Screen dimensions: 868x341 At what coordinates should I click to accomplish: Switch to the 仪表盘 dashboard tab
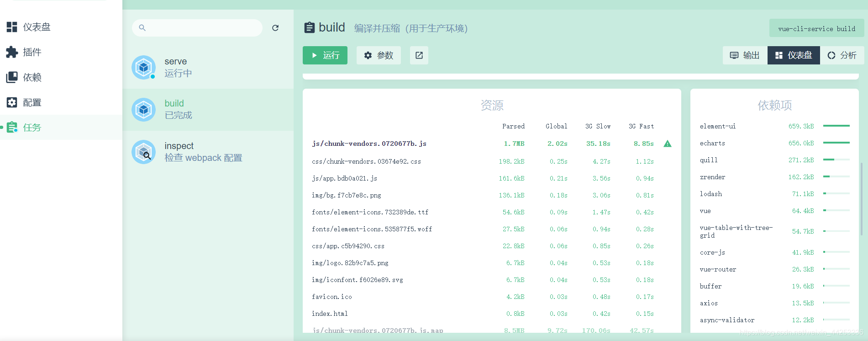(x=794, y=55)
